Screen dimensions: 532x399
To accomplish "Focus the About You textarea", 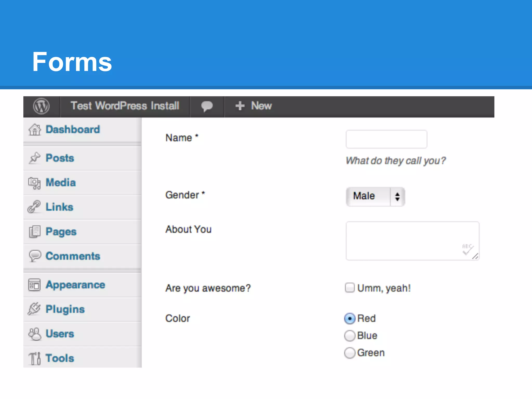I will click(413, 241).
